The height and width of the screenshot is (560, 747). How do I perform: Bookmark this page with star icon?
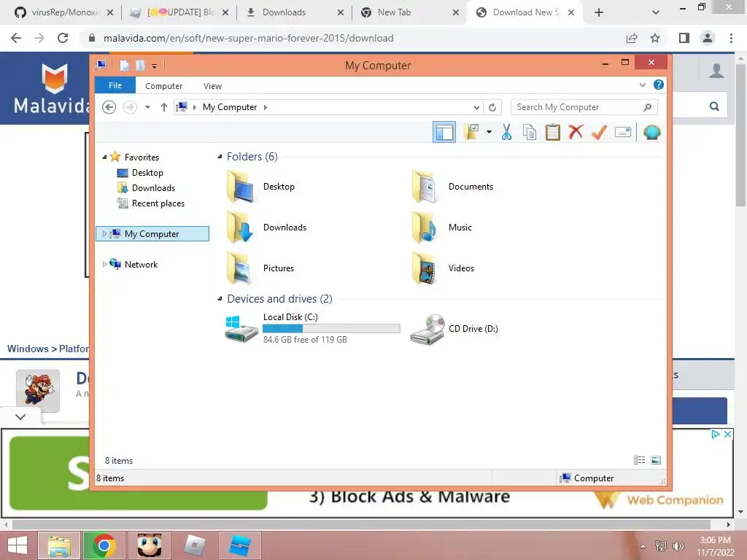click(x=655, y=38)
